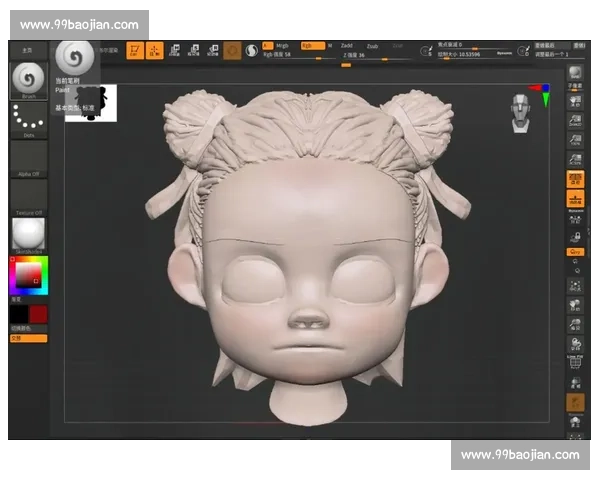The image size is (600, 480).
Task: Toggle the Zadd mode
Action: (x=346, y=45)
